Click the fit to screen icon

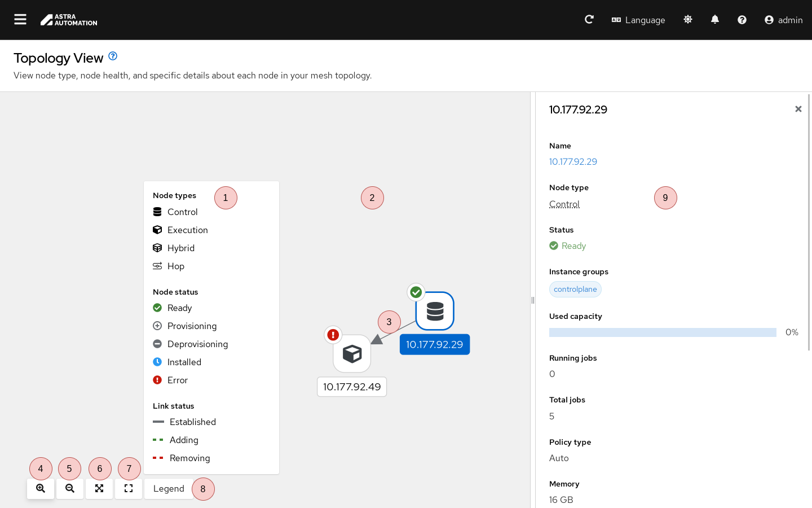pos(99,489)
